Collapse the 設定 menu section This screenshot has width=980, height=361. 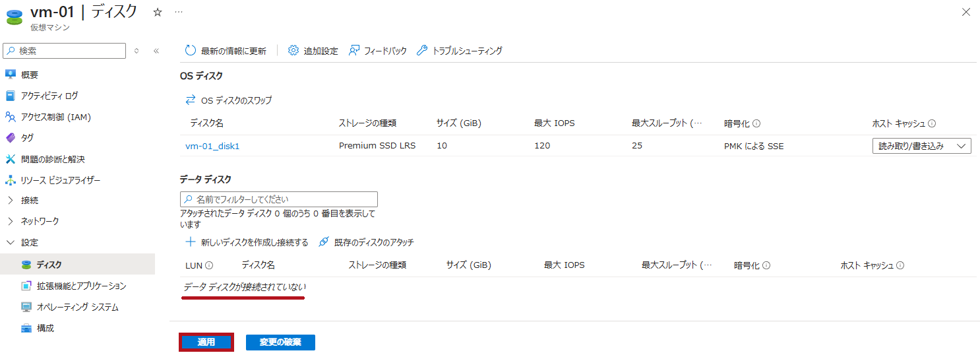coord(11,242)
